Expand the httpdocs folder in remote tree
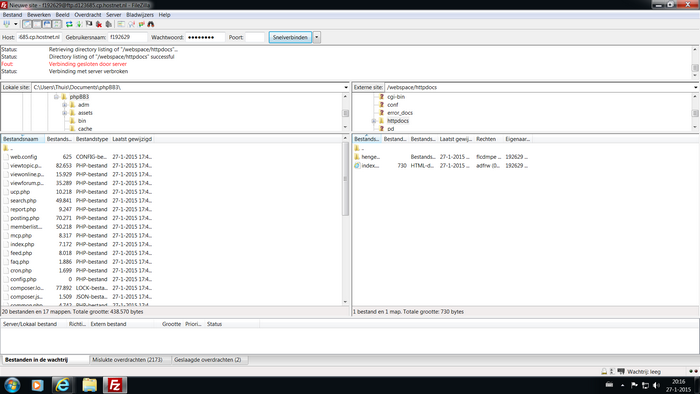 [373, 121]
